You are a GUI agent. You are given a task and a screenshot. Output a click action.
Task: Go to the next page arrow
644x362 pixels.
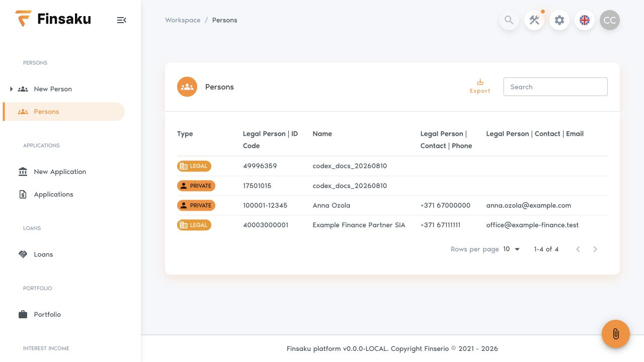tap(595, 249)
